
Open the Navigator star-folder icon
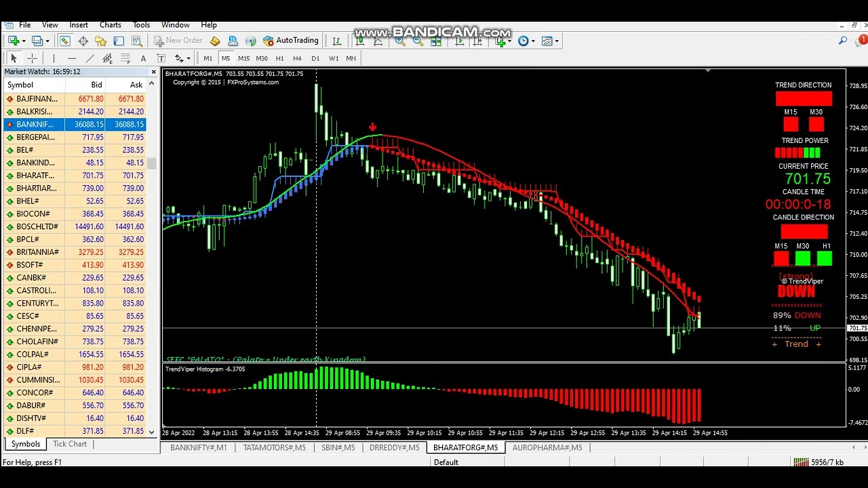pos(100,41)
